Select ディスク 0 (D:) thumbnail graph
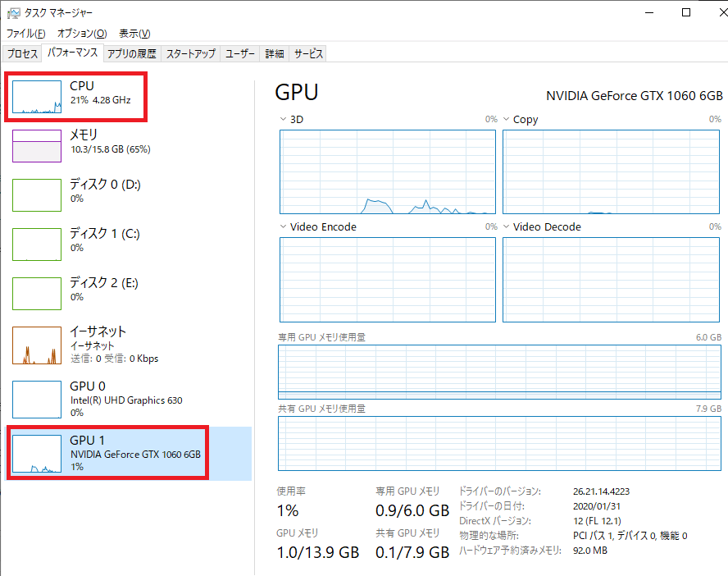The image size is (728, 576). pos(37,195)
